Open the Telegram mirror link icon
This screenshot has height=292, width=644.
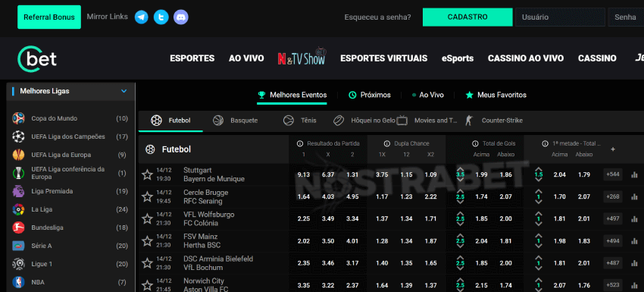pos(141,17)
